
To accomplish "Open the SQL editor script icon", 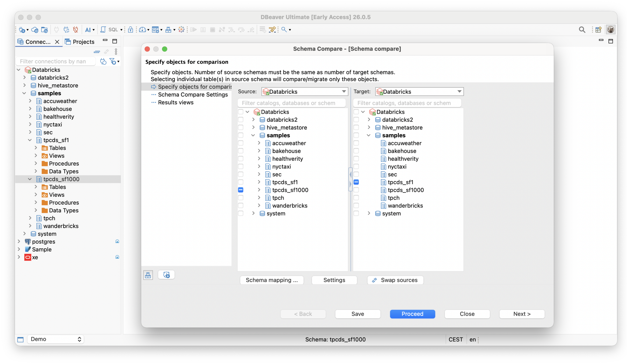I will click(103, 30).
